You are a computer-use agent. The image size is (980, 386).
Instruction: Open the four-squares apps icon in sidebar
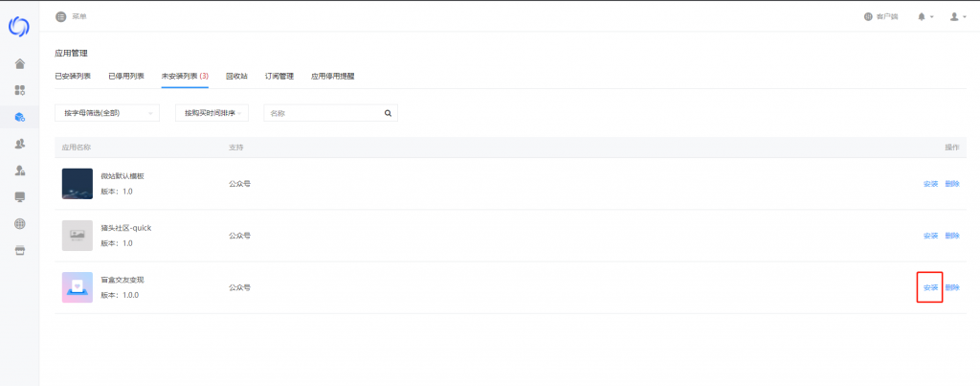click(x=20, y=90)
